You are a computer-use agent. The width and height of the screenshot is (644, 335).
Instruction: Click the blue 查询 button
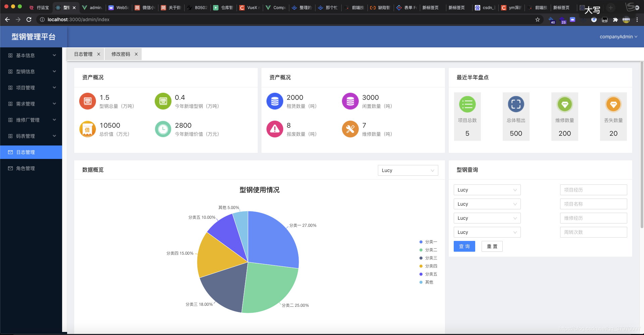click(464, 246)
